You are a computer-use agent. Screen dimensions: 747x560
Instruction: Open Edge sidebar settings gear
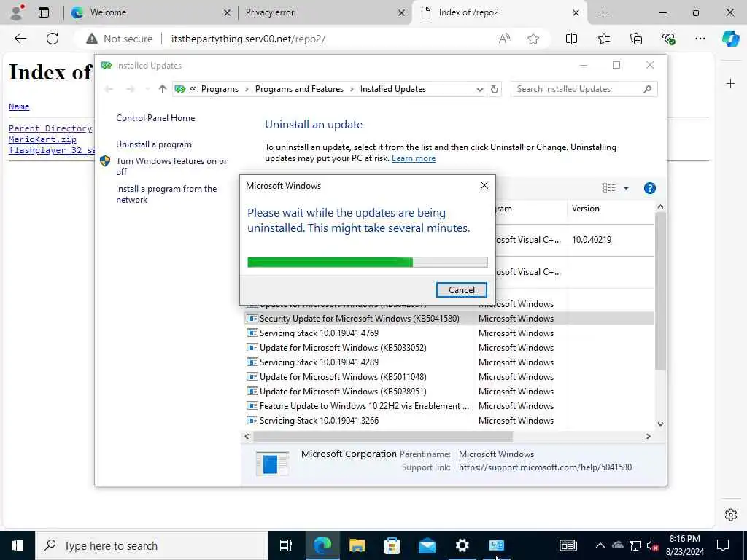[x=730, y=515]
